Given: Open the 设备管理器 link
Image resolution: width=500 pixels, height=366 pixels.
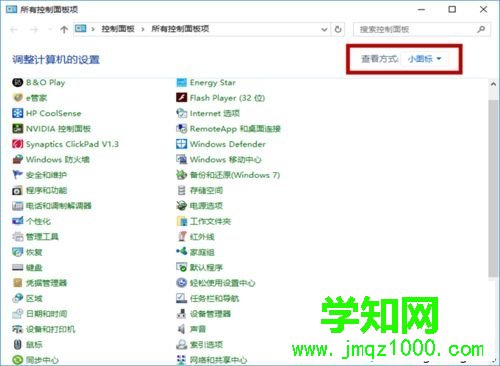Looking at the screenshot, I should (210, 314).
